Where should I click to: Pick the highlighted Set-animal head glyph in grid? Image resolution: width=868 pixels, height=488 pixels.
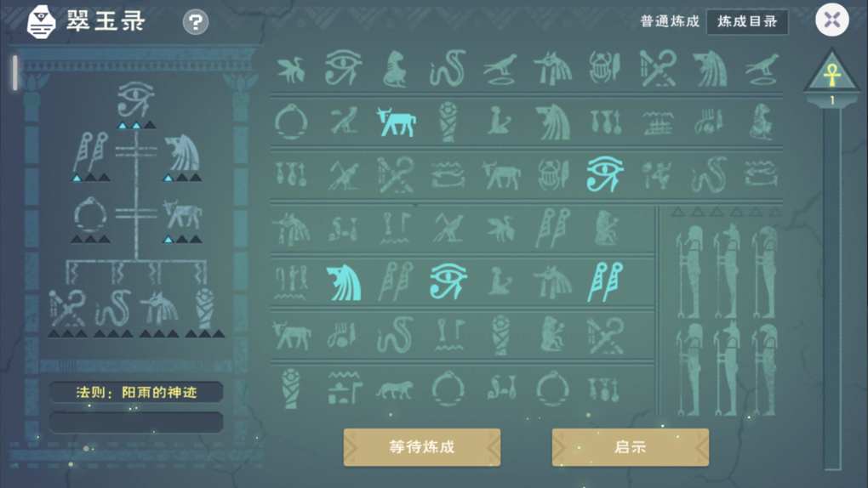coord(344,283)
